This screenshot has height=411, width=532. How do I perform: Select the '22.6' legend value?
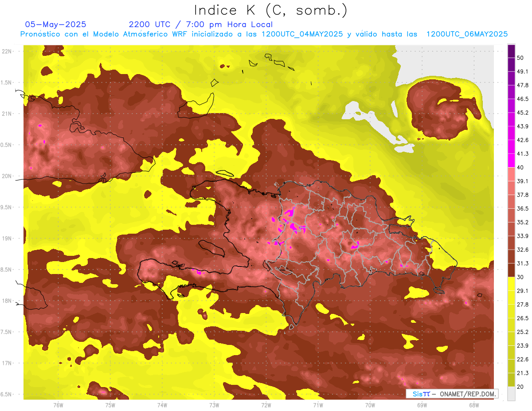point(523,360)
